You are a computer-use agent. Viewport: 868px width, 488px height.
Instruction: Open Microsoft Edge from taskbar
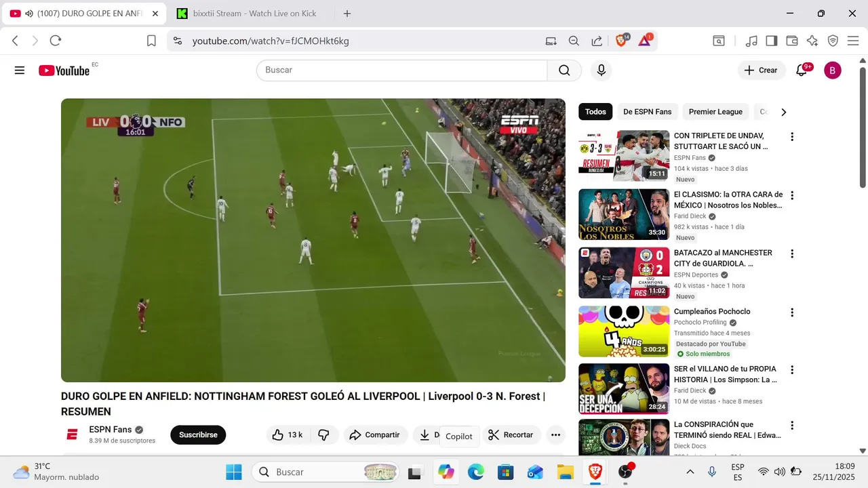click(x=475, y=472)
